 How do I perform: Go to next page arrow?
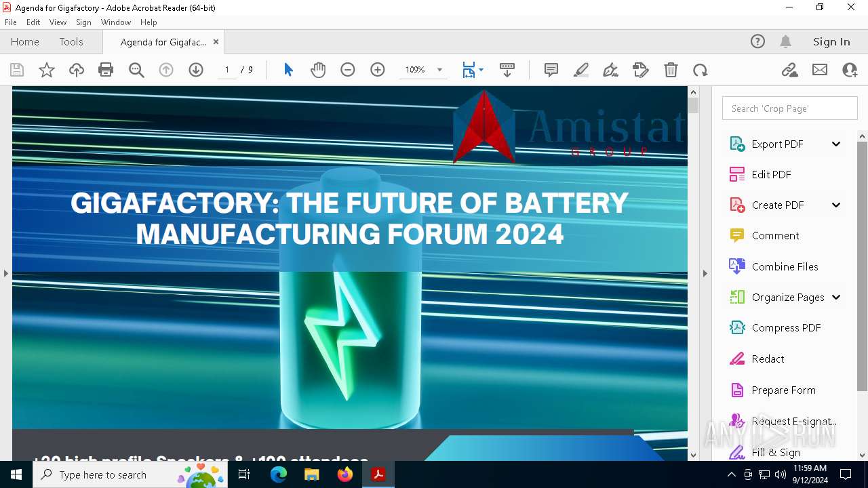click(x=196, y=70)
